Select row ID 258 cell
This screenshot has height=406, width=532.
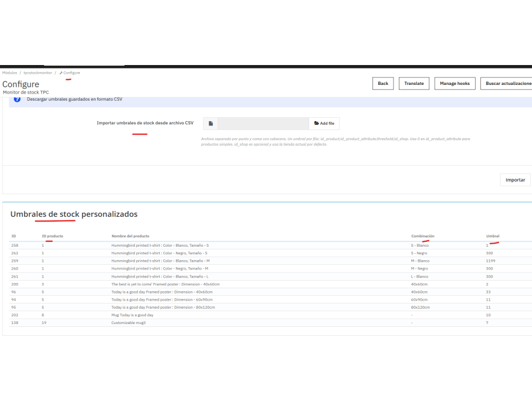coord(15,245)
